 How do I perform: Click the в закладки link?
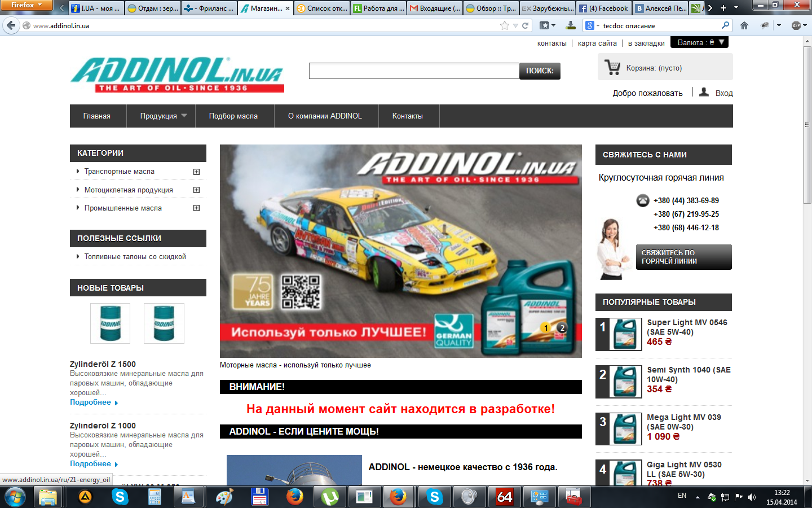(646, 43)
